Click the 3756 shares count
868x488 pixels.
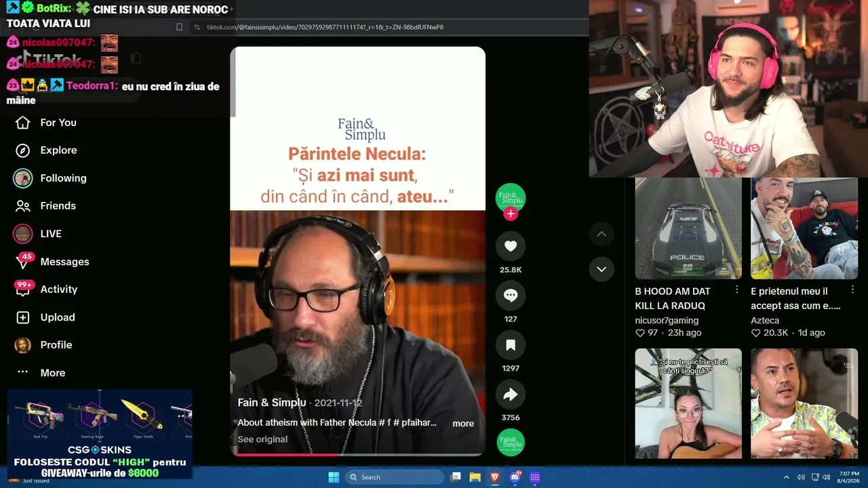click(511, 418)
